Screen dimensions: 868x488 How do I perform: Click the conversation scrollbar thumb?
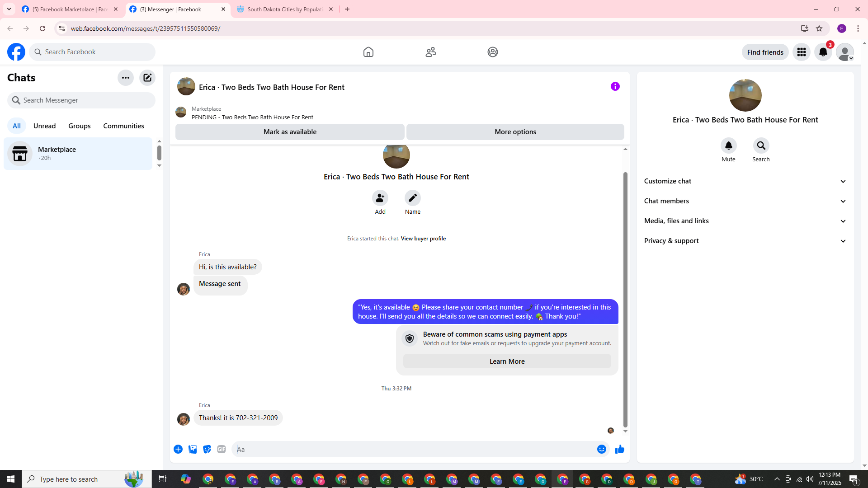tap(625, 300)
